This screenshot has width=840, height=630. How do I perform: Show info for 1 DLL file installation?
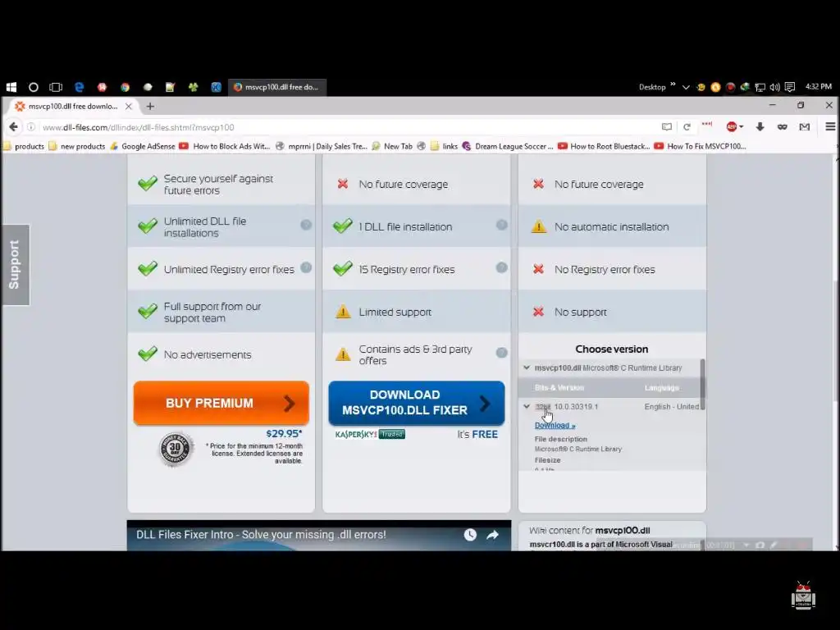501,225
